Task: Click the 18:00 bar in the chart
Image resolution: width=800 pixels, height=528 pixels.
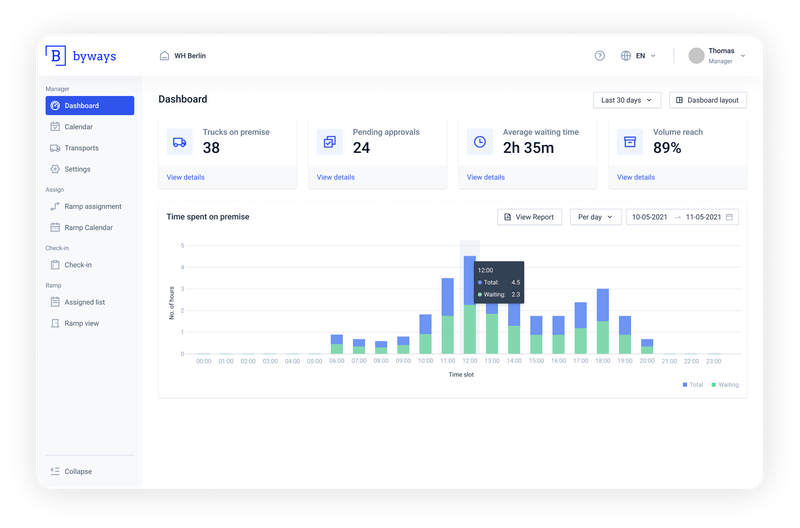Action: [603, 321]
